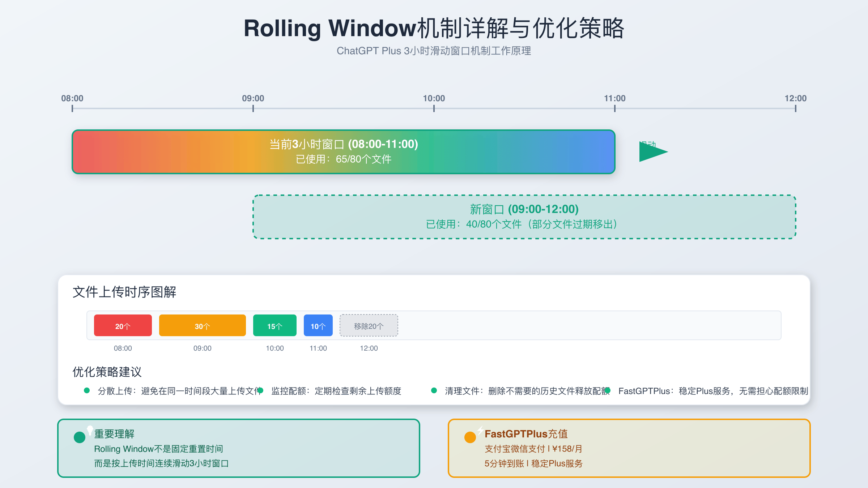This screenshot has width=868, height=488.
Task: Click 08:00 label under the red block
Action: tap(123, 348)
